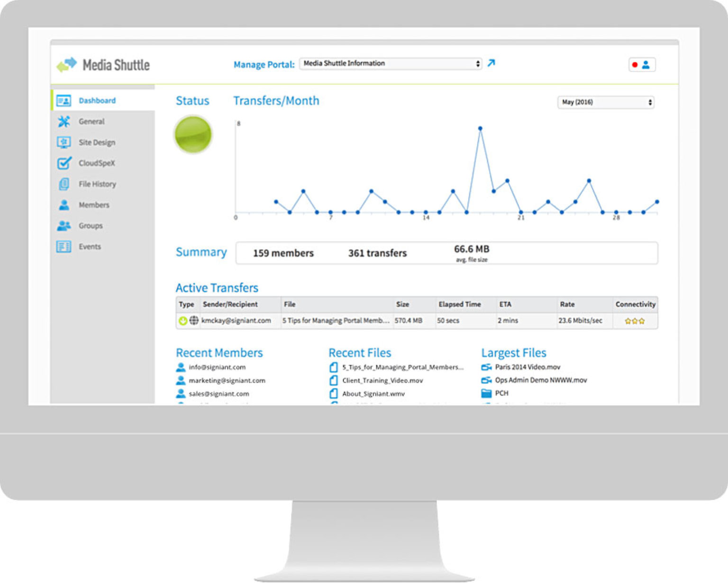Click the user account profile icon
The width and height of the screenshot is (728, 583).
(646, 65)
